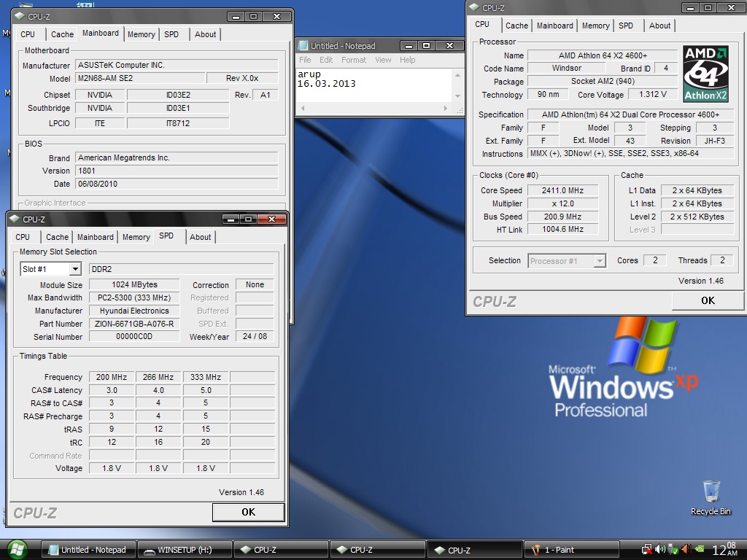Click BIOS brand 'American Megatrends Inc.'
This screenshot has width=747, height=560.
[x=177, y=157]
